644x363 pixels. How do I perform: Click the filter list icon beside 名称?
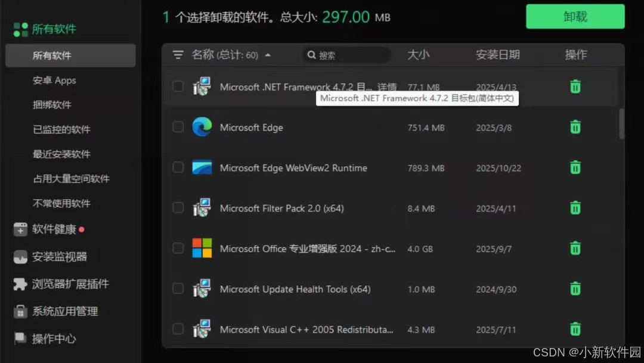178,55
